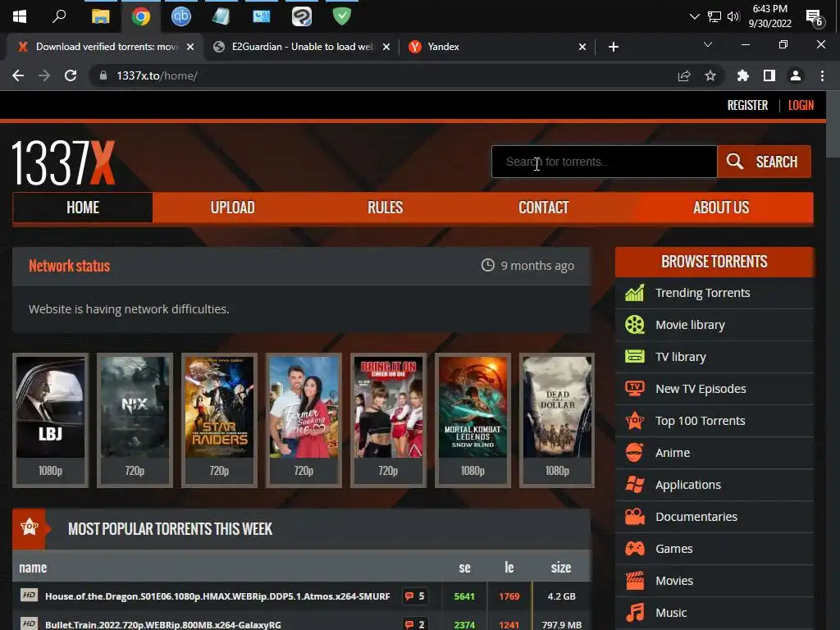Show hidden system tray icons
This screenshot has width=840, height=630.
point(694,16)
